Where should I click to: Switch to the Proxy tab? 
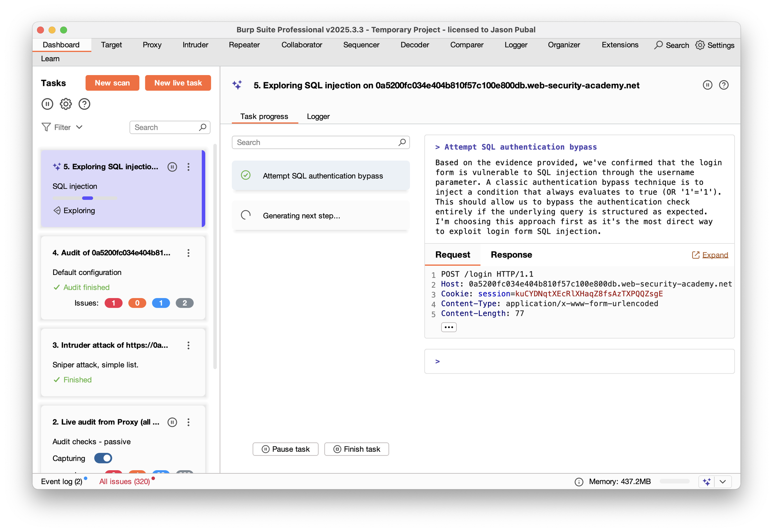152,45
